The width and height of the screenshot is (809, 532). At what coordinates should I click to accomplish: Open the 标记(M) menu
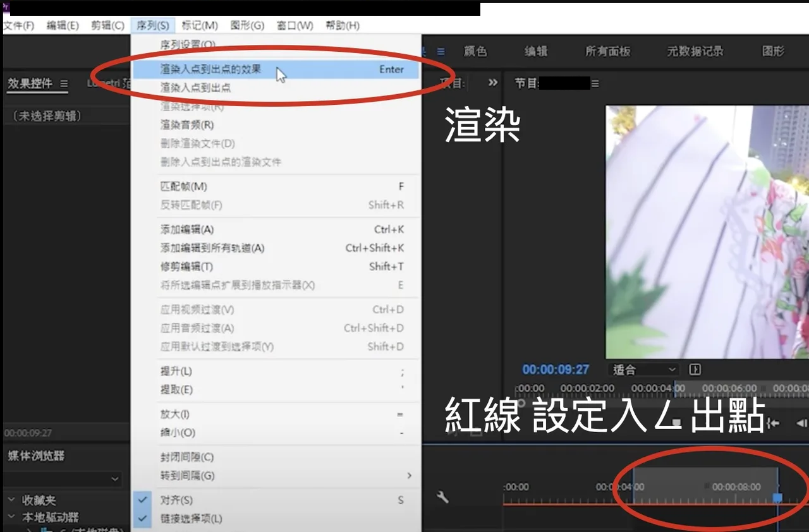(200, 25)
